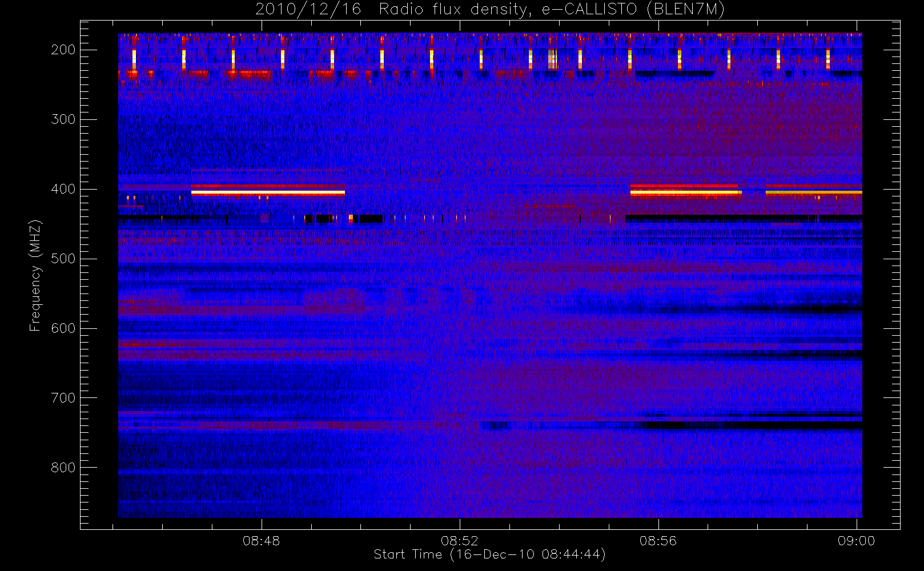Image resolution: width=924 pixels, height=571 pixels.
Task: Click the 700 frequency axis label
Action: tap(63, 398)
